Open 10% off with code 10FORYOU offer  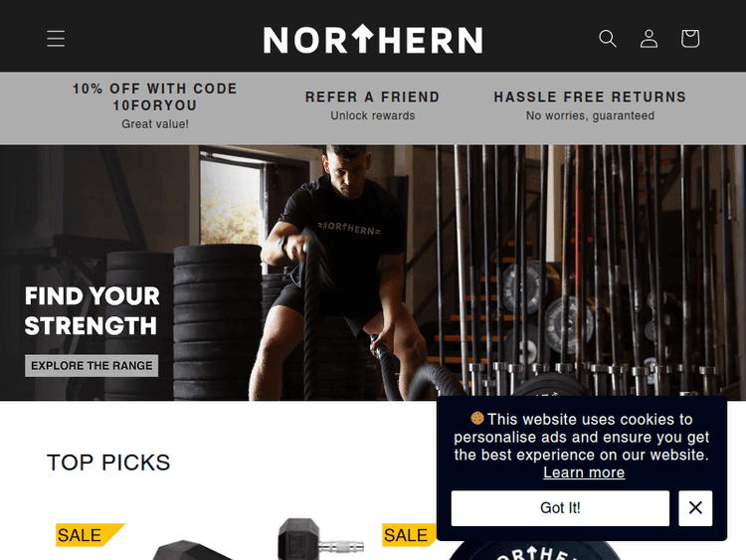[154, 105]
